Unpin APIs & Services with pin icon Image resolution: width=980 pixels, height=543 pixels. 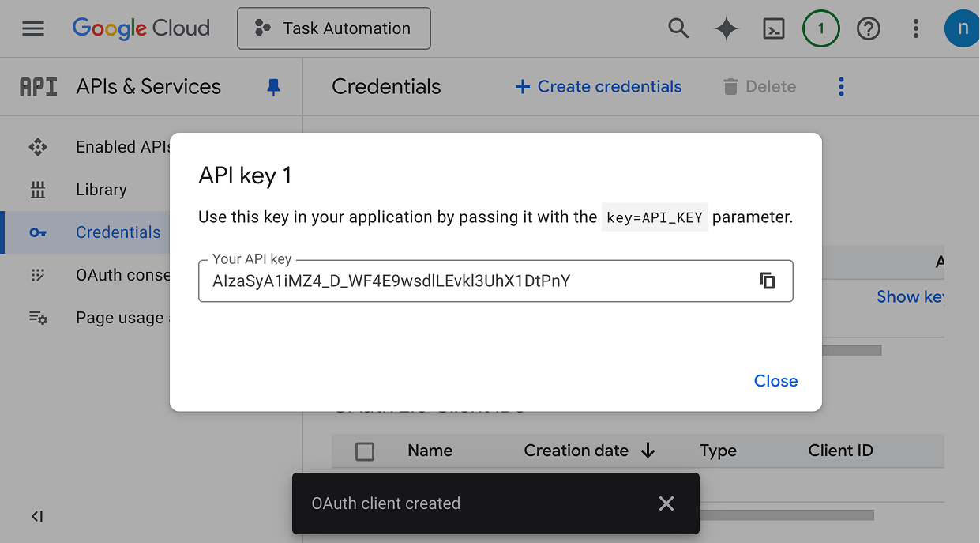pos(273,87)
